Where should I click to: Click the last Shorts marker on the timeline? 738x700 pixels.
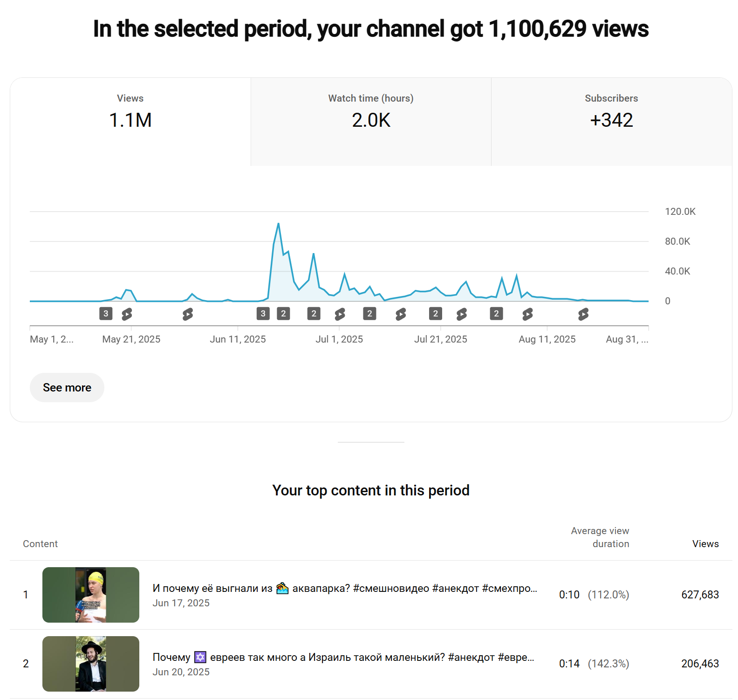coord(583,314)
